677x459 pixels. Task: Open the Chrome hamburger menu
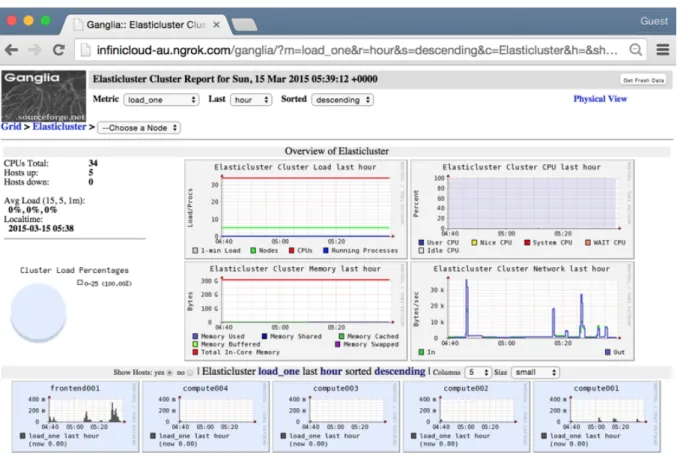click(x=663, y=50)
